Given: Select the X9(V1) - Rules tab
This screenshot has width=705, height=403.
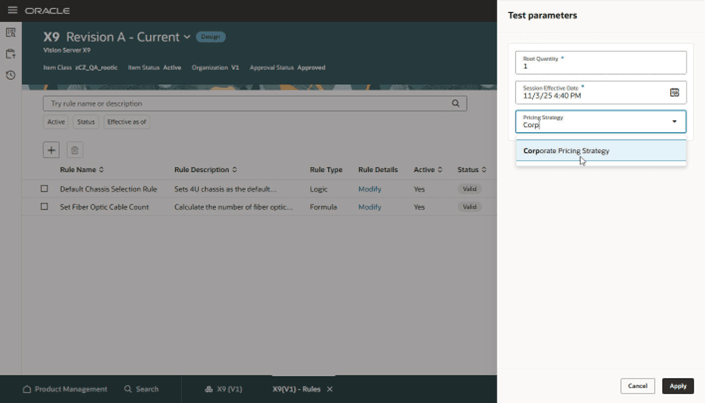Looking at the screenshot, I should (296, 389).
